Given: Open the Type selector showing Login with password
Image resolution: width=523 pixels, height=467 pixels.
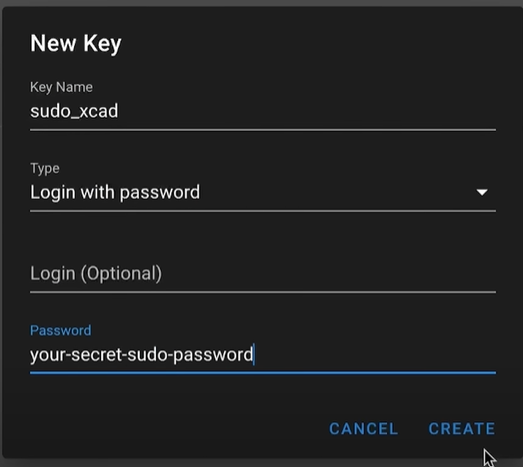Looking at the screenshot, I should [263, 193].
